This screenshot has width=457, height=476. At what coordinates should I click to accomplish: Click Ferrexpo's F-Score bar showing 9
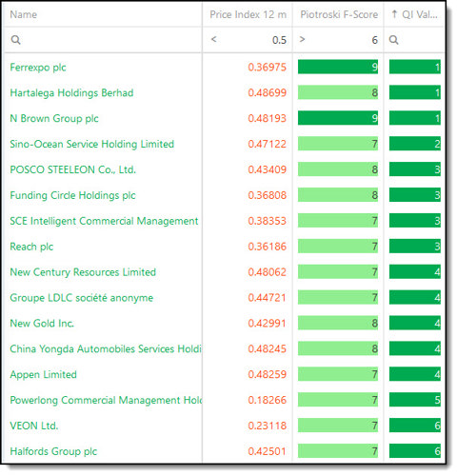(338, 67)
